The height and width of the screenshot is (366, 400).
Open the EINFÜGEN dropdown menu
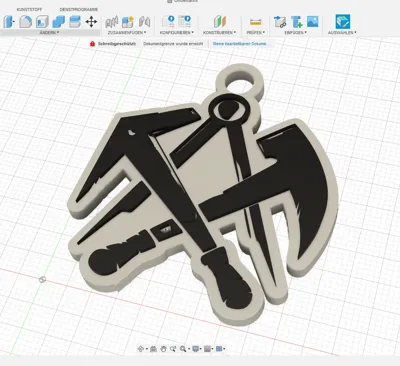coord(295,33)
